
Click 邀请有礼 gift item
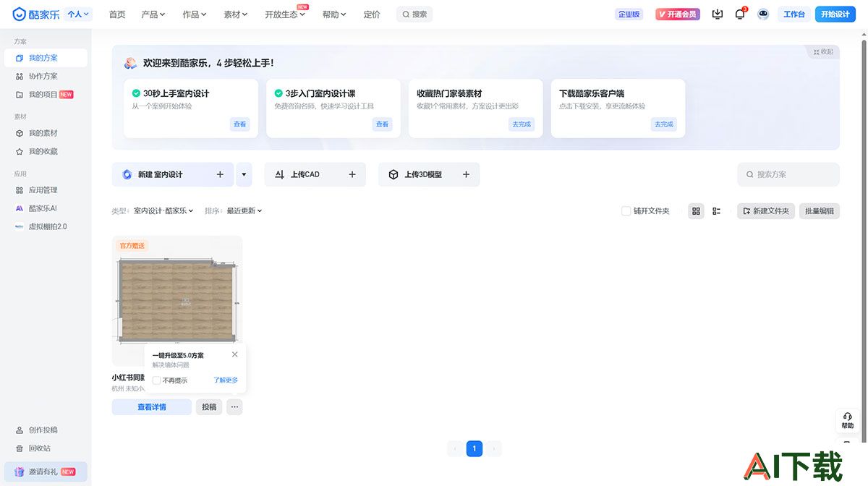pos(46,472)
